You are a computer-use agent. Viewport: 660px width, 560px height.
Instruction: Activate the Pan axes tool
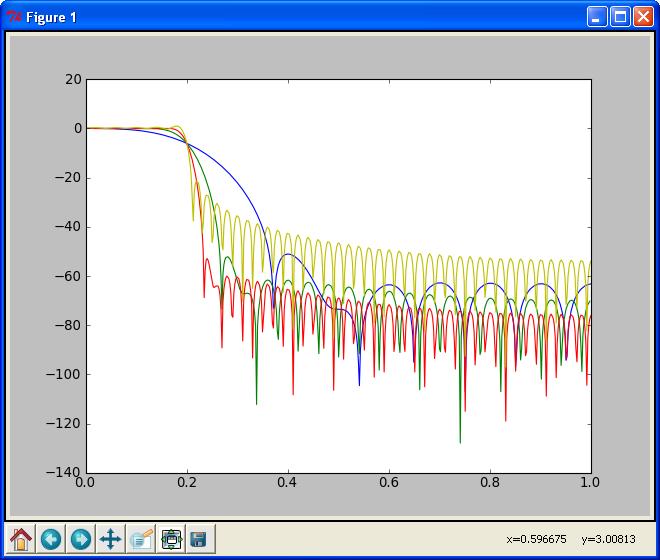point(111,539)
